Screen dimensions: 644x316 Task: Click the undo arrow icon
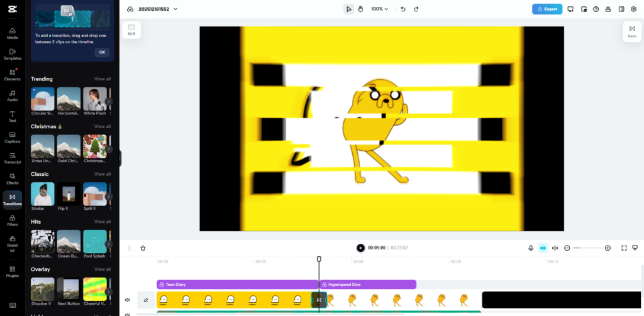(402, 9)
